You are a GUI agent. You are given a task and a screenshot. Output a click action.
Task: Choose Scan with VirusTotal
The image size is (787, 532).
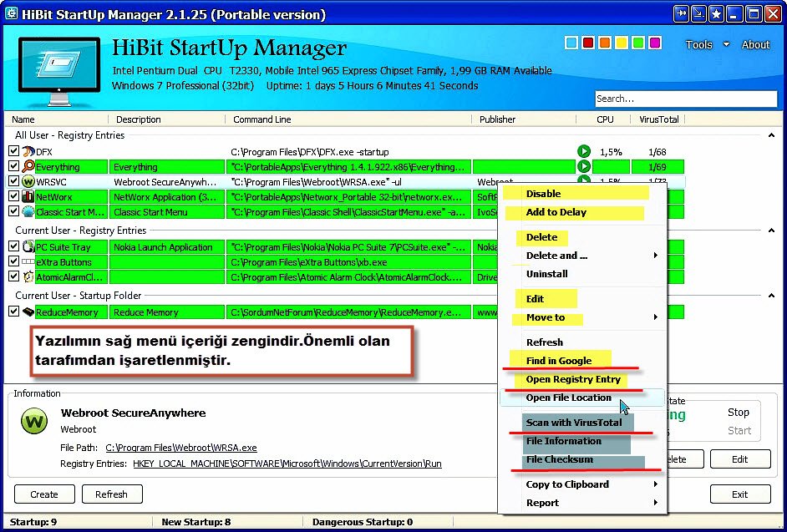(x=574, y=423)
